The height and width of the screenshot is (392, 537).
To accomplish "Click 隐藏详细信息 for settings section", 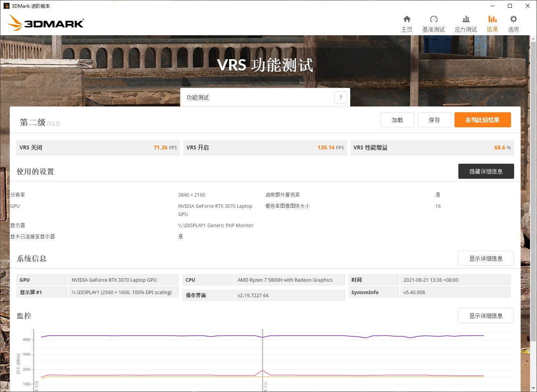I will (x=486, y=171).
